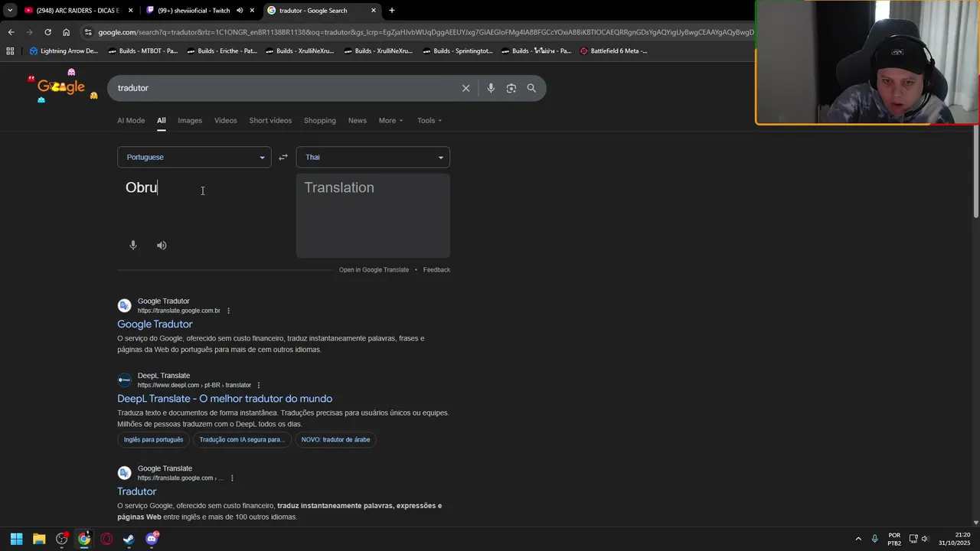The height and width of the screenshot is (551, 980).
Task: Open more options for the Google Translate result
Action: coord(232,478)
